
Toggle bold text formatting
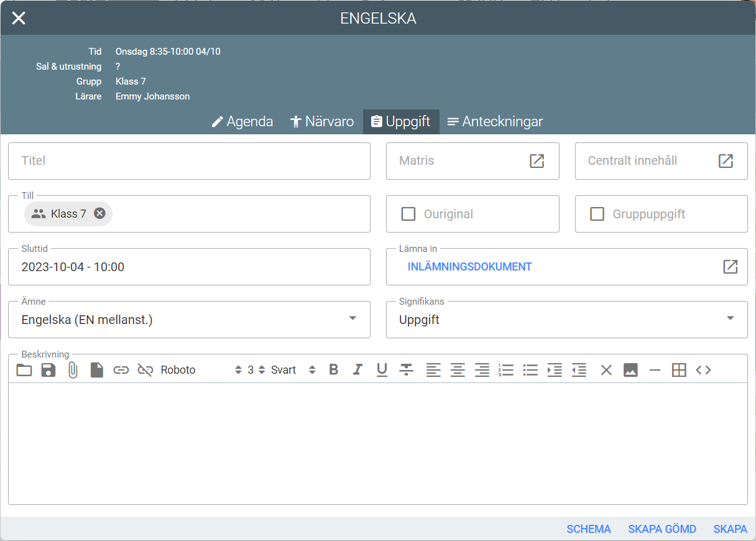click(x=333, y=370)
